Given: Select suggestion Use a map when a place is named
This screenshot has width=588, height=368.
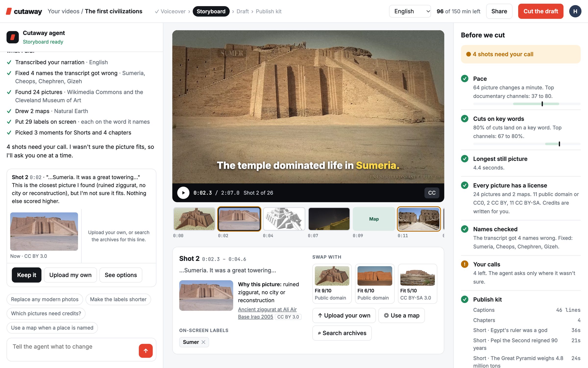Looking at the screenshot, I should tap(52, 328).
